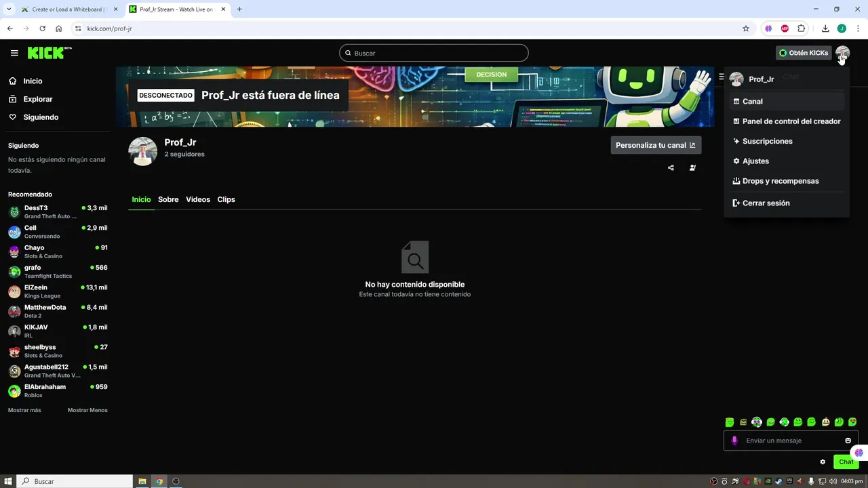Click the user icon beside the share icon

[x=692, y=167]
